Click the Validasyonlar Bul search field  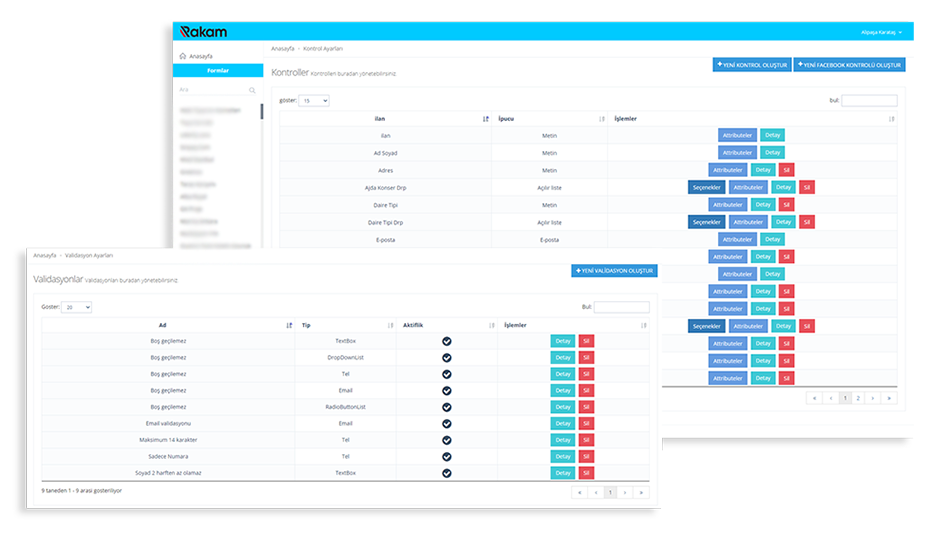click(621, 307)
